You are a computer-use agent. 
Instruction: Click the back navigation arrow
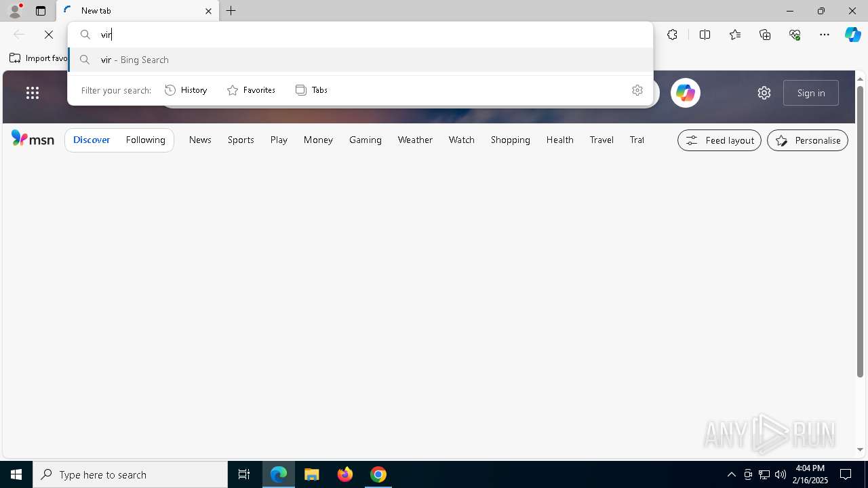coord(19,35)
